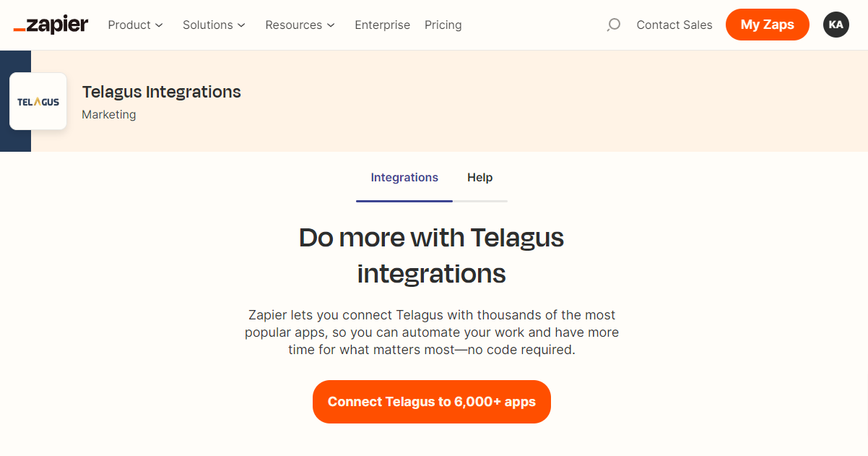Click the Telagus Integrations heading
This screenshot has height=456, width=868.
coord(161,92)
